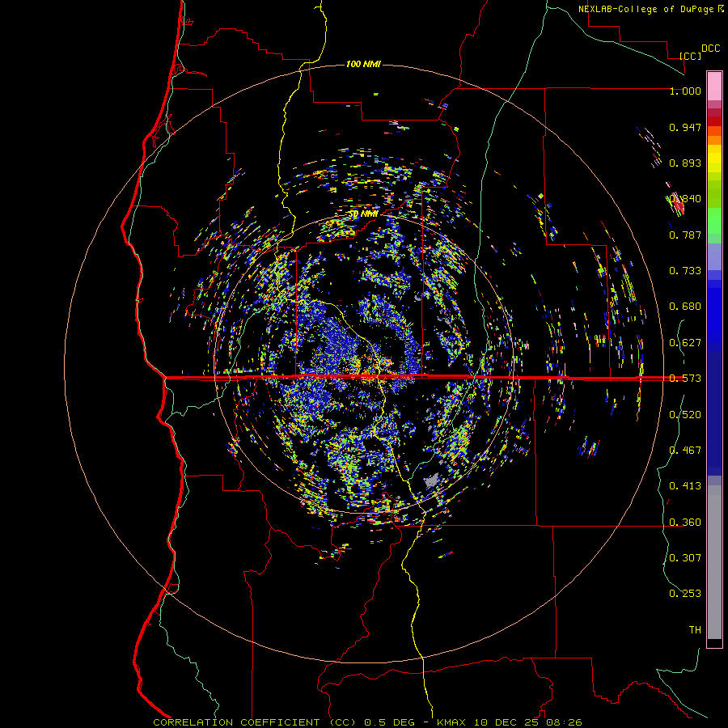Viewport: 728px width, 728px height.
Task: Pick the gray swatch on the color bar
Action: [714, 562]
